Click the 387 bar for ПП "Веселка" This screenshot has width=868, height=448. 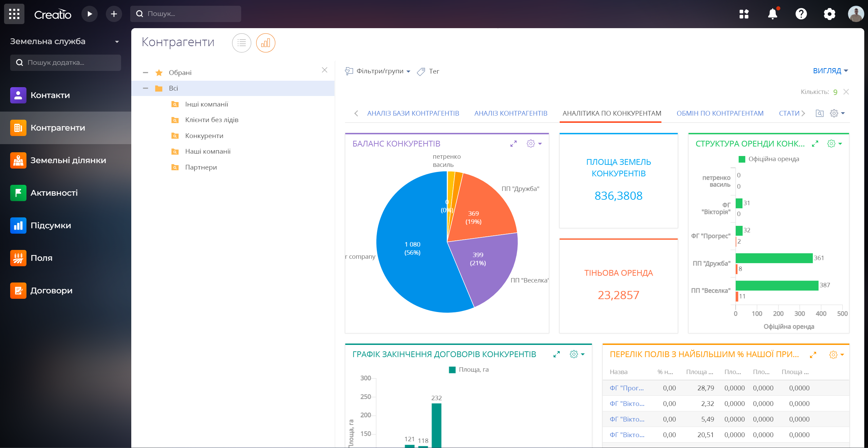tap(777, 286)
